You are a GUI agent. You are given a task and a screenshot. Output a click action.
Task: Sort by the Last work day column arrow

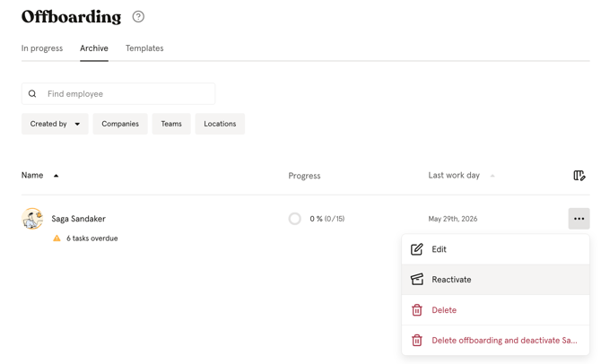coord(492,176)
